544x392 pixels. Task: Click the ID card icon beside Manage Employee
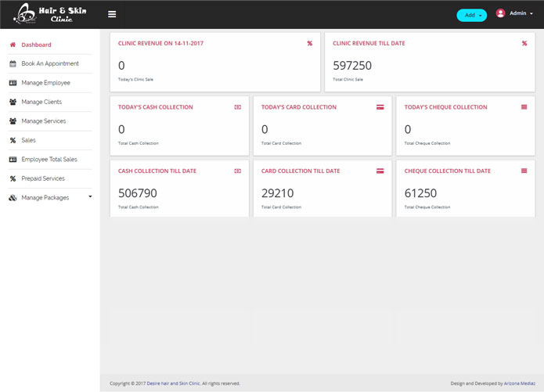pyautogui.click(x=13, y=83)
